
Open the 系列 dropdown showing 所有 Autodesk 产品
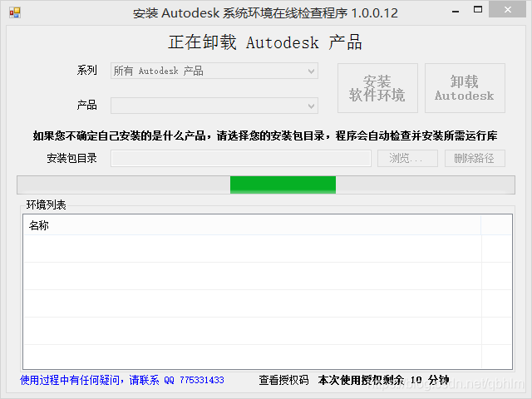pyautogui.click(x=214, y=71)
